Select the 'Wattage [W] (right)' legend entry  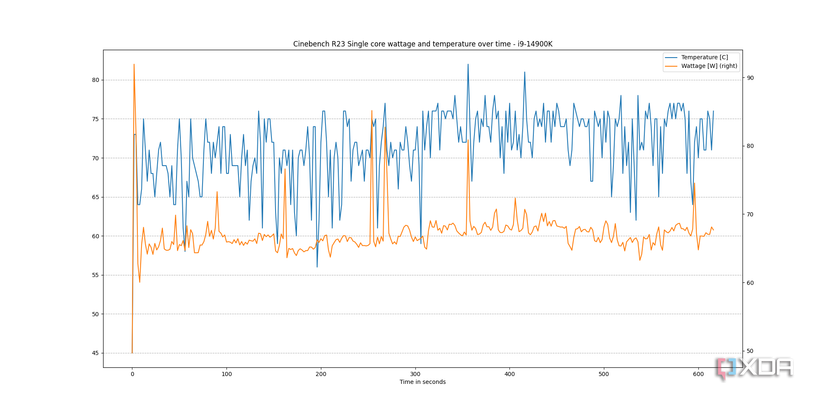[709, 66]
